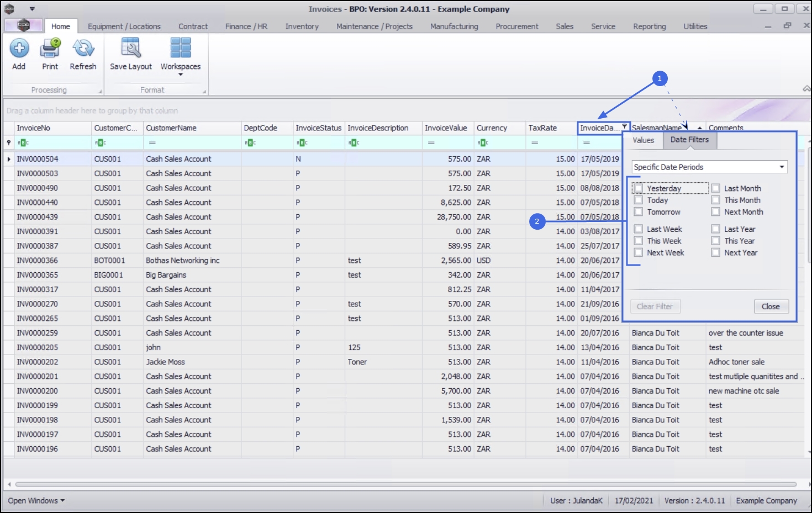Switch to the Equipment / Locations tab
This screenshot has height=513, width=812.
click(124, 26)
